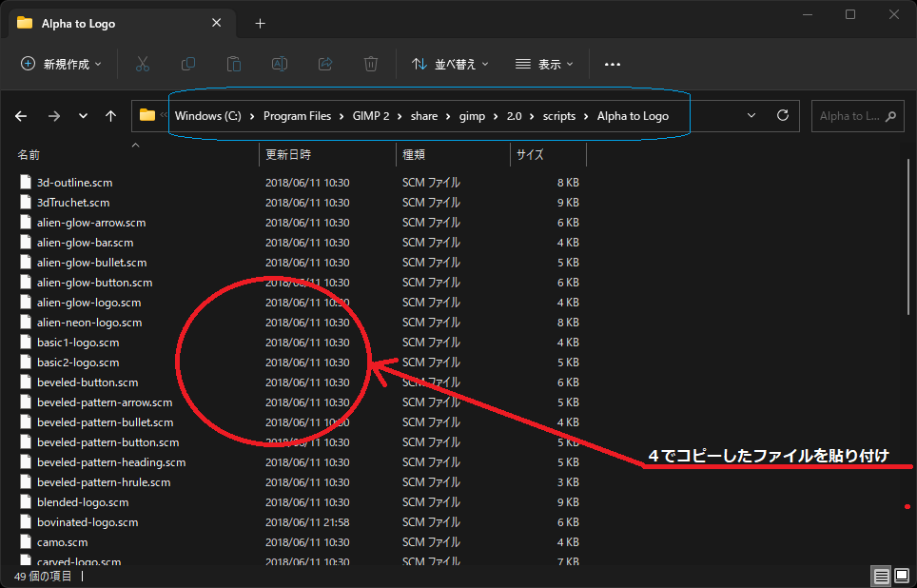Add a new tab with plus button

point(261,24)
